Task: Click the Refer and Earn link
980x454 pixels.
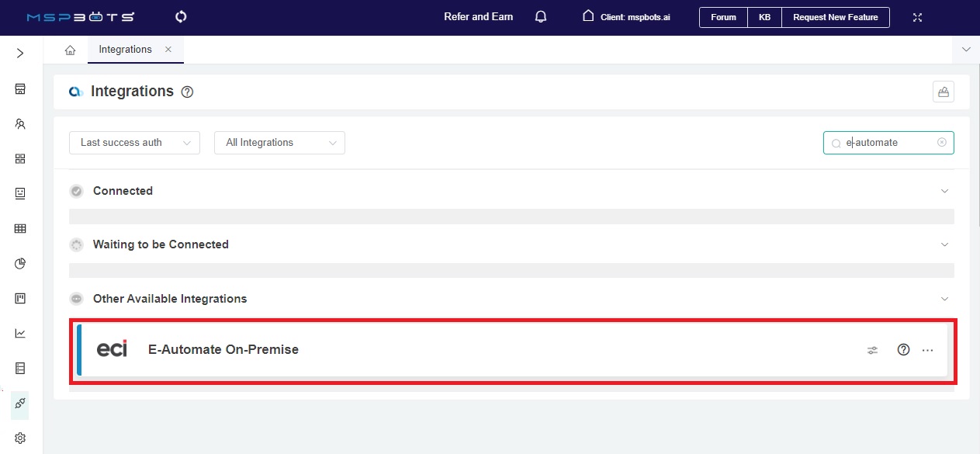Action: 478,16
